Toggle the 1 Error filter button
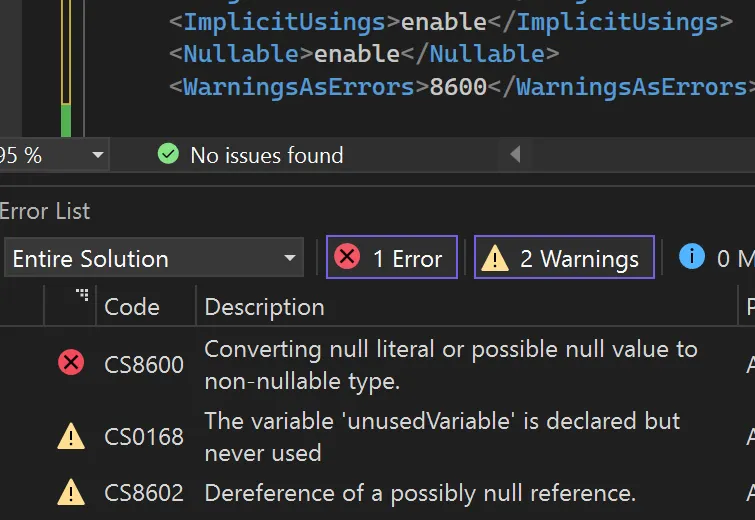 tap(391, 258)
